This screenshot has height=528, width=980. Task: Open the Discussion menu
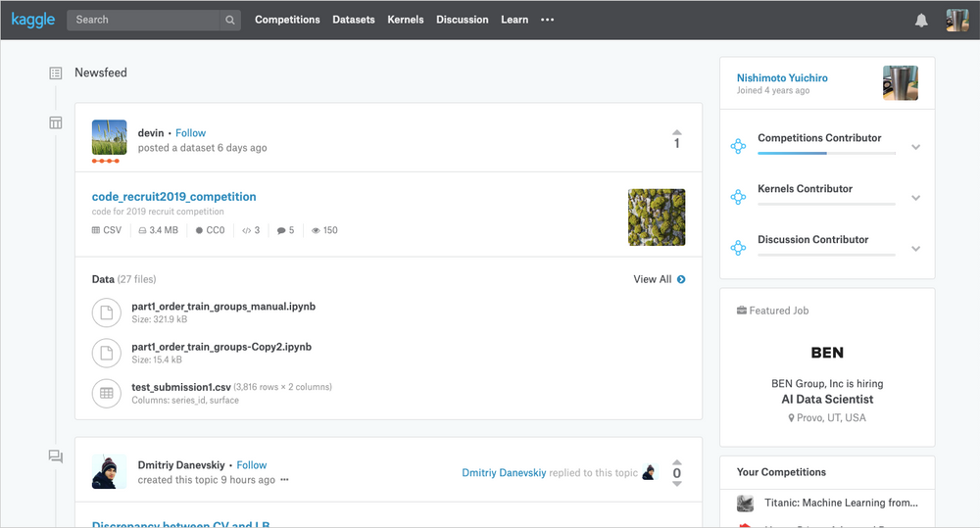coord(463,20)
